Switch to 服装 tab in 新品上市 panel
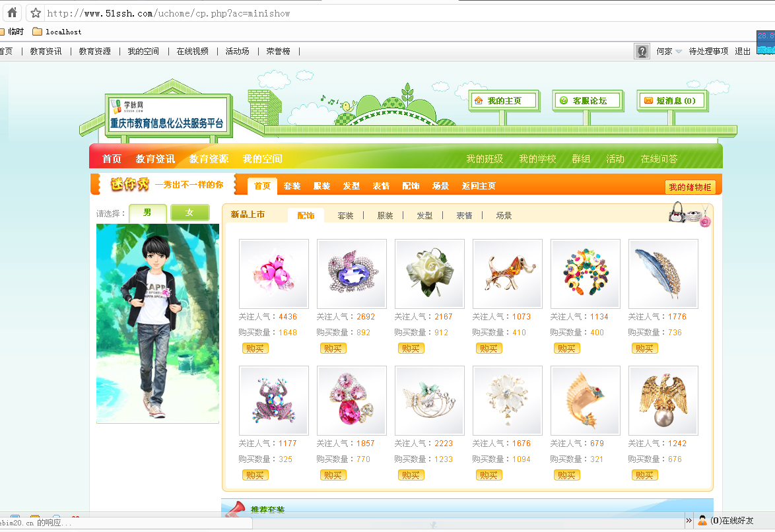 [x=385, y=216]
